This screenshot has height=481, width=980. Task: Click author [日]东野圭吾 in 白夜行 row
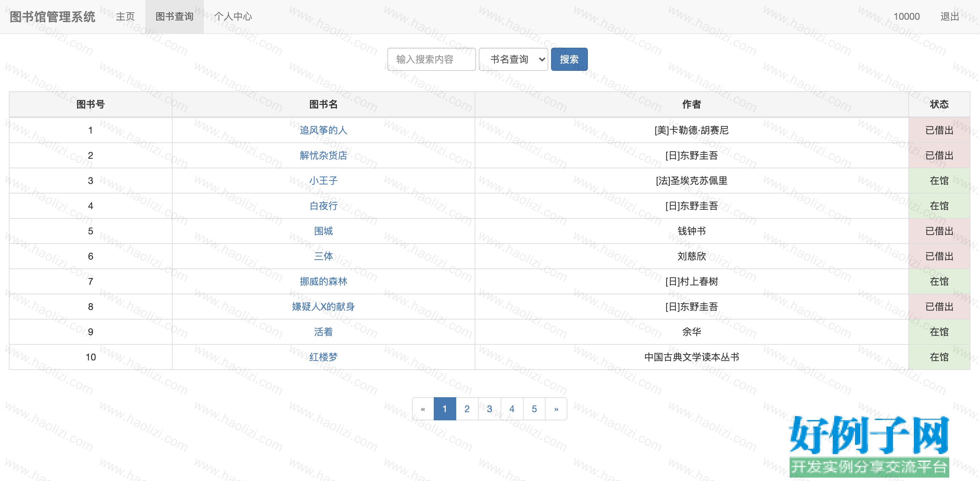click(692, 206)
